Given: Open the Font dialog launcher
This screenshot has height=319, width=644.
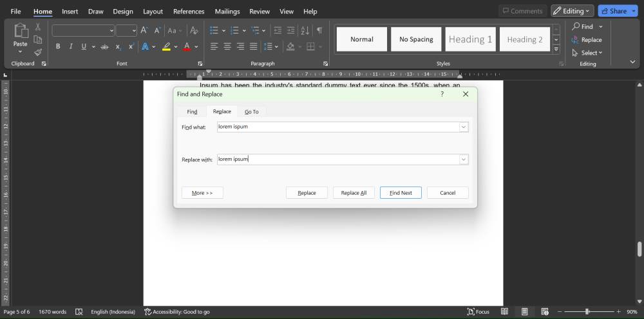Looking at the screenshot, I should 200,64.
